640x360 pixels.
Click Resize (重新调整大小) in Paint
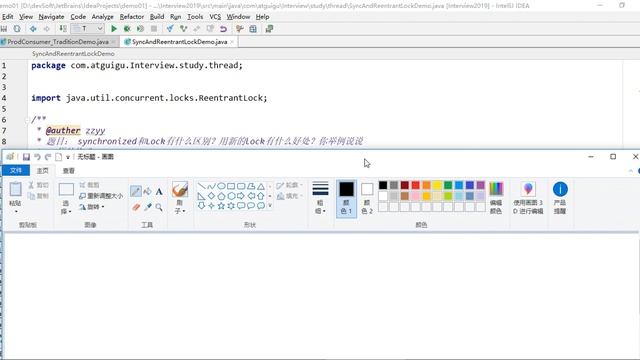[101, 196]
